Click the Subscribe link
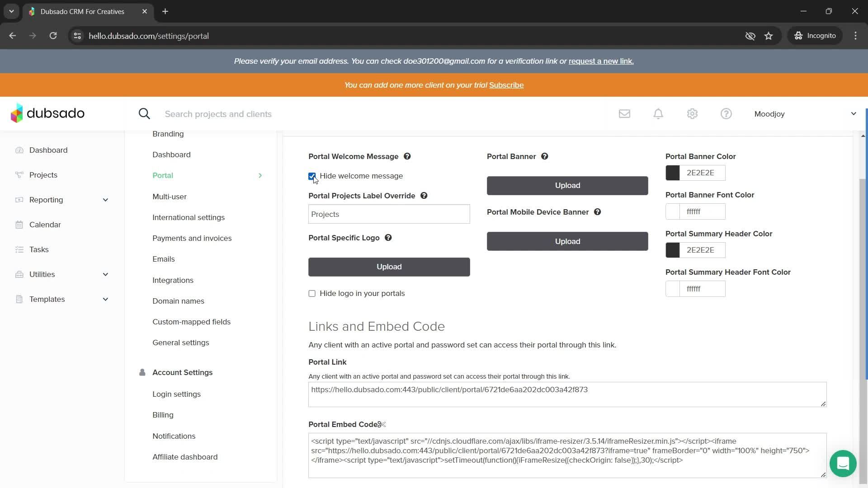The width and height of the screenshot is (868, 488). coord(506,85)
